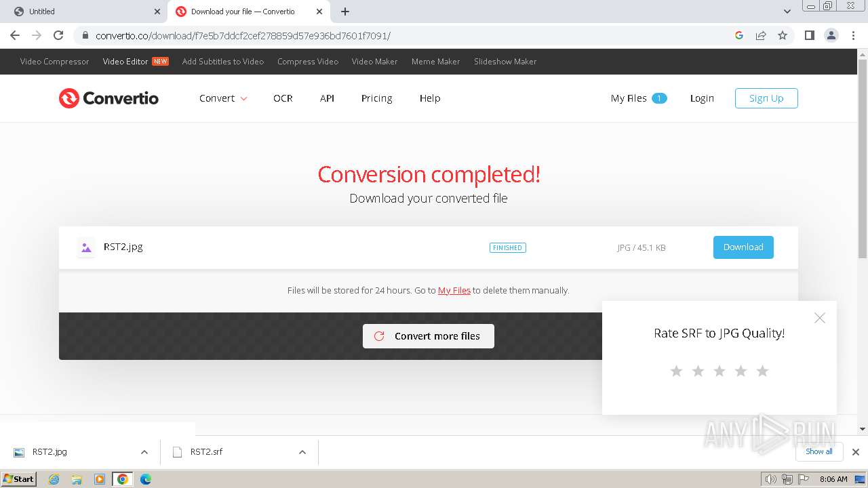868x488 pixels.
Task: Click the RST2.jpg image file icon
Action: [86, 247]
